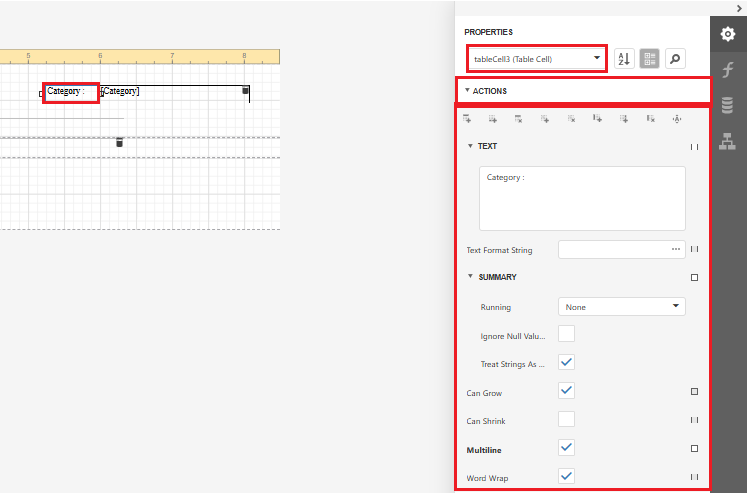This screenshot has width=747, height=493.
Task: Click the Insert Row Above action icon
Action: pos(467,119)
